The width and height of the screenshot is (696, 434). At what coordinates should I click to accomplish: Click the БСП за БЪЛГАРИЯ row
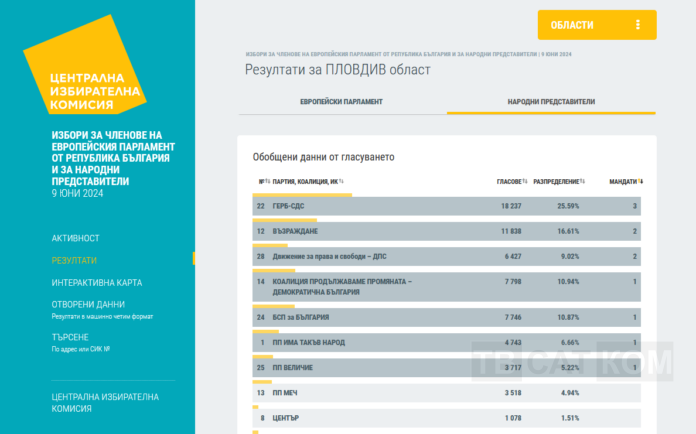coord(446,317)
